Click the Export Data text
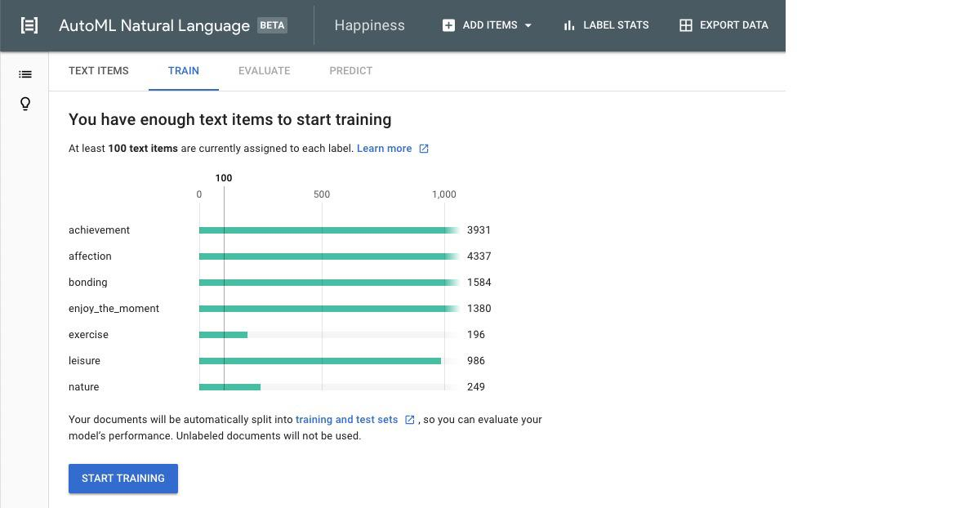The image size is (980, 508). 734,25
